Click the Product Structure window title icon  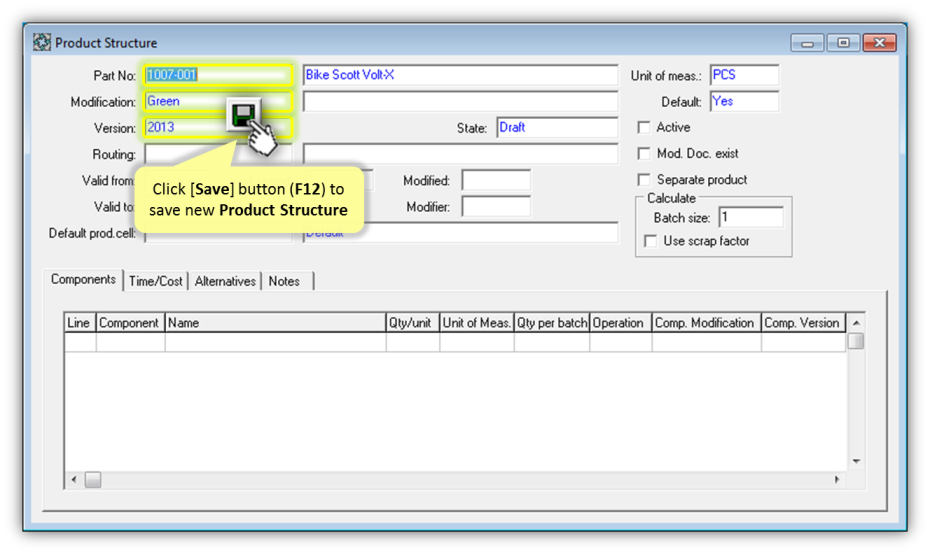42,42
